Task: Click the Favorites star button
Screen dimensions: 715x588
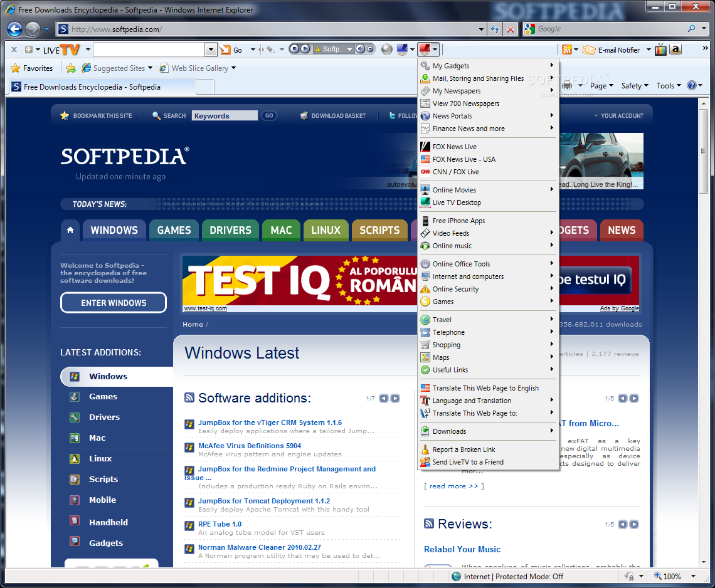Action: pyautogui.click(x=32, y=68)
